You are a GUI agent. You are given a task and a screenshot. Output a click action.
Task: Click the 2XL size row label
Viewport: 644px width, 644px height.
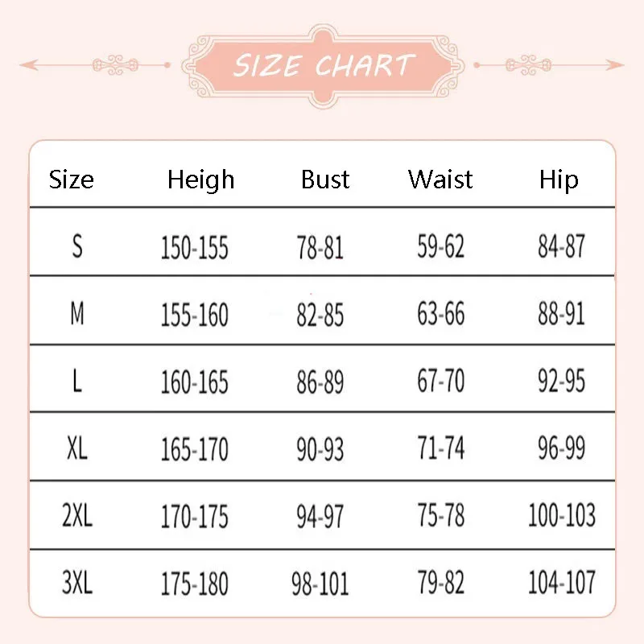(77, 515)
